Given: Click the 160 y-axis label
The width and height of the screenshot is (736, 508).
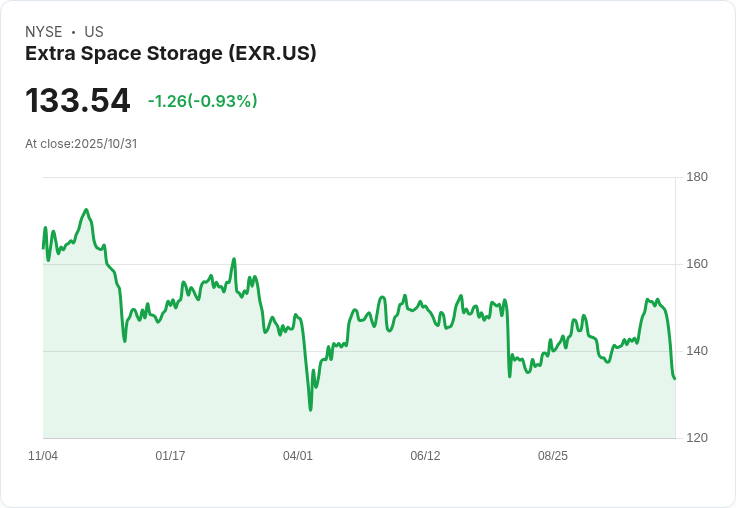Looking at the screenshot, I should click(x=697, y=264).
